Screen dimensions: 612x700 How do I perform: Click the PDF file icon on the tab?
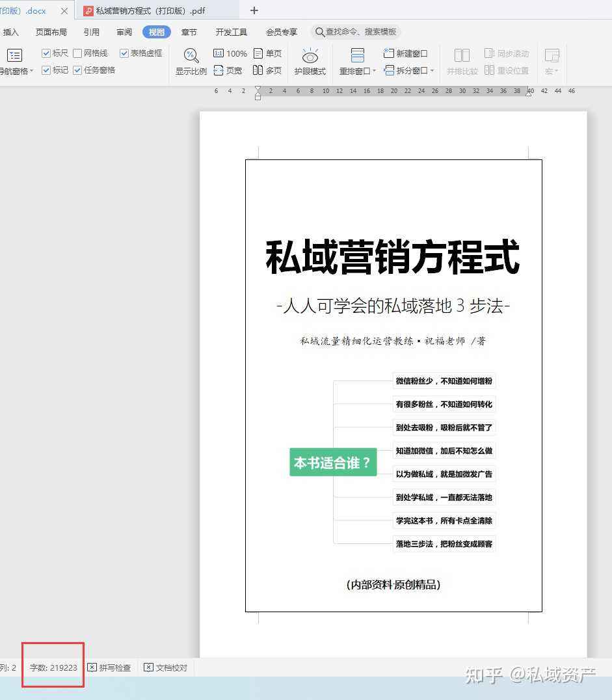click(88, 10)
